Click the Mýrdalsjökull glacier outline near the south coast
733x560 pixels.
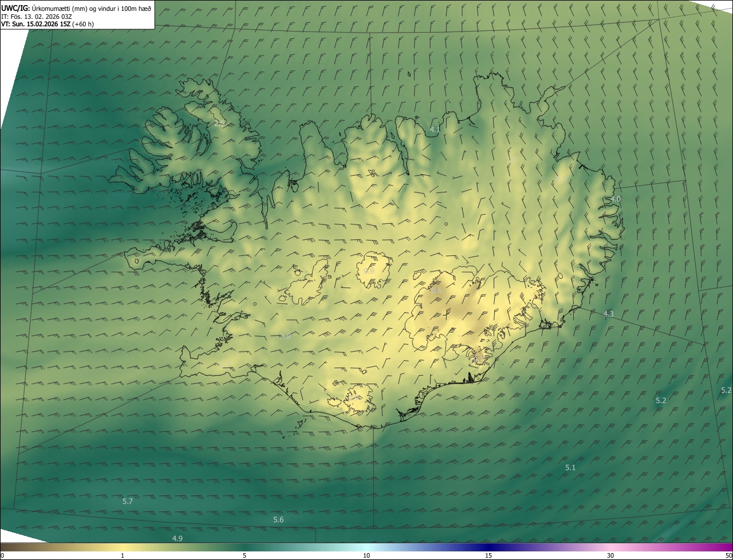358,400
